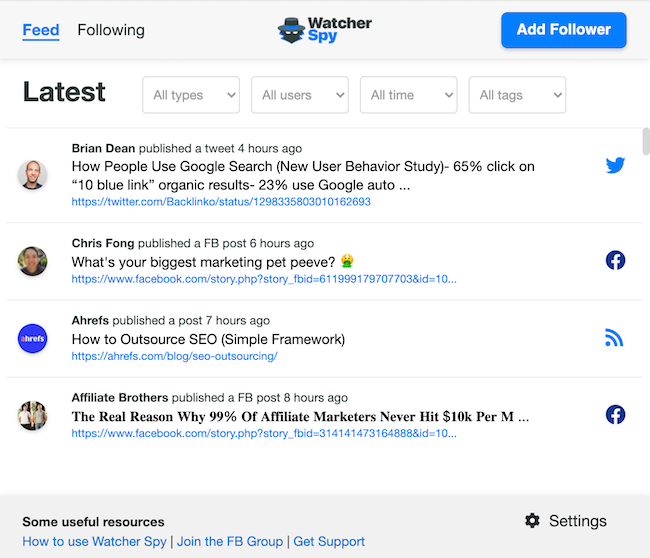This screenshot has height=558, width=650.
Task: Click the Facebook icon on Affiliate Brothers post
Action: click(615, 415)
